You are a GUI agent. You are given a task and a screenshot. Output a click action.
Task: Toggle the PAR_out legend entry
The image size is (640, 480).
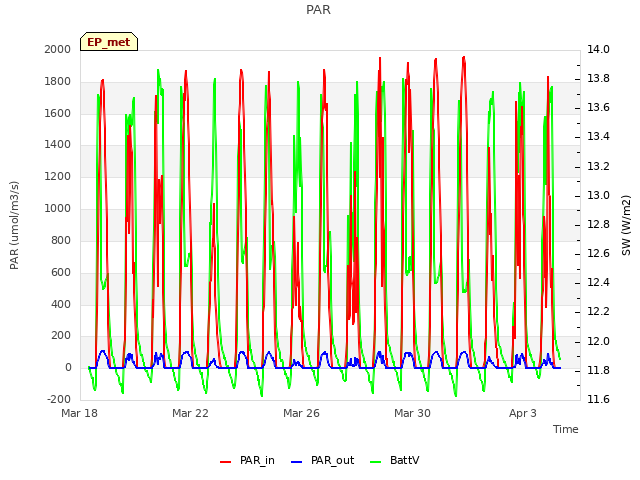click(x=322, y=460)
